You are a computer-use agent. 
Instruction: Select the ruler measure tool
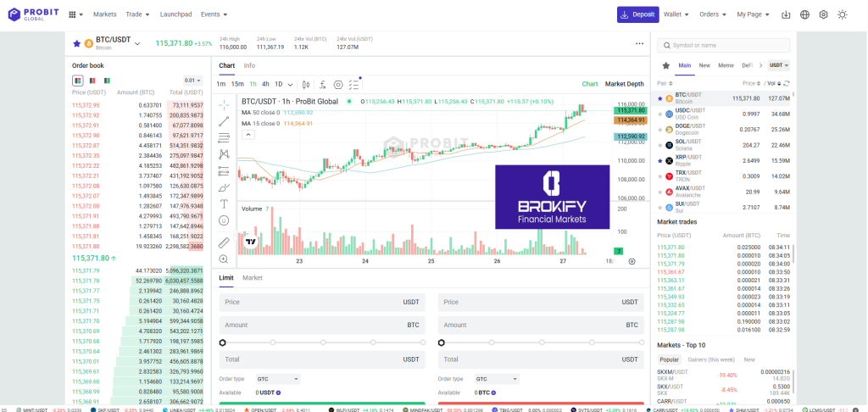pyautogui.click(x=224, y=242)
